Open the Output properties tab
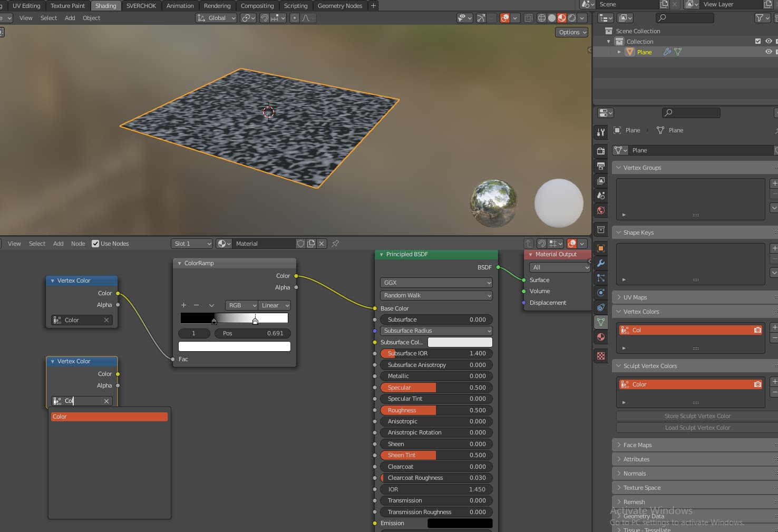 600,166
